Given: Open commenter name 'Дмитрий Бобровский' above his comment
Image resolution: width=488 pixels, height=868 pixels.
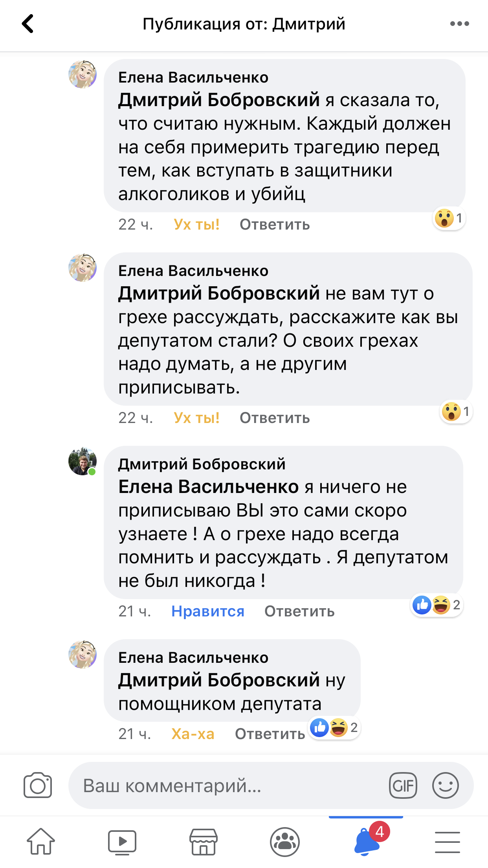Looking at the screenshot, I should pos(202,464).
